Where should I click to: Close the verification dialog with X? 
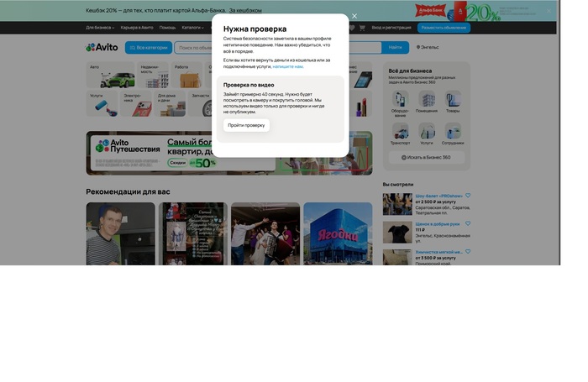354,16
